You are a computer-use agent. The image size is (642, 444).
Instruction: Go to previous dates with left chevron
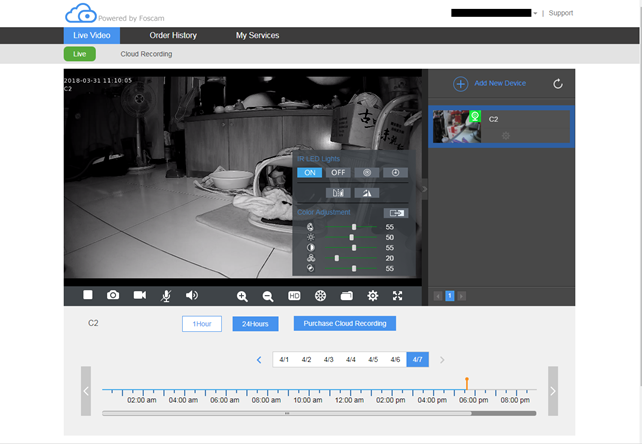click(259, 359)
